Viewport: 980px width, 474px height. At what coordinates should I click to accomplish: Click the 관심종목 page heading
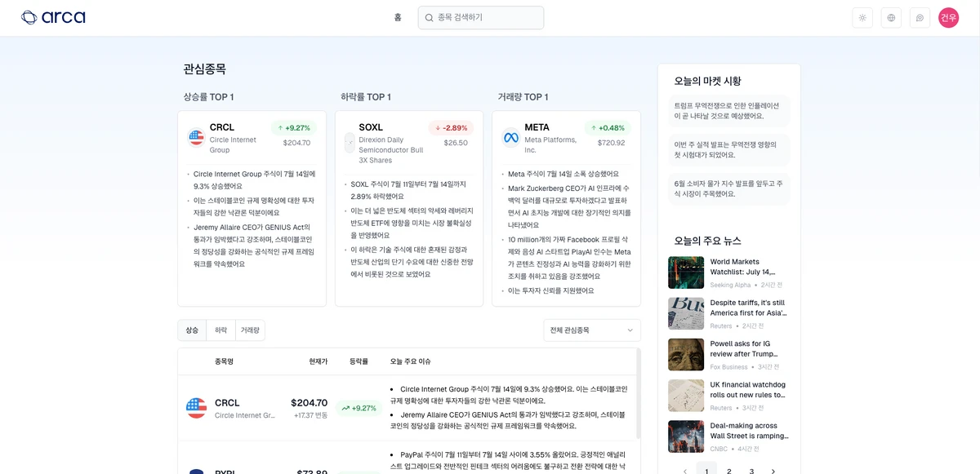pos(205,69)
